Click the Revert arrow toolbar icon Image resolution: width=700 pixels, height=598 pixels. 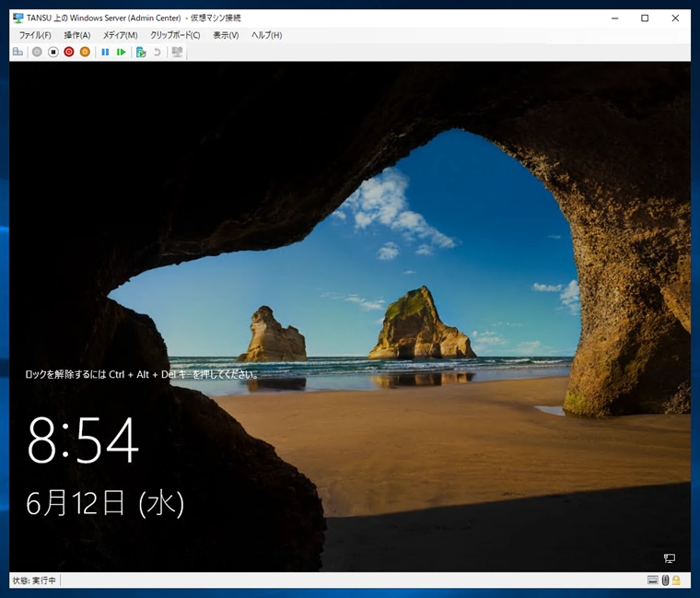coord(157,52)
